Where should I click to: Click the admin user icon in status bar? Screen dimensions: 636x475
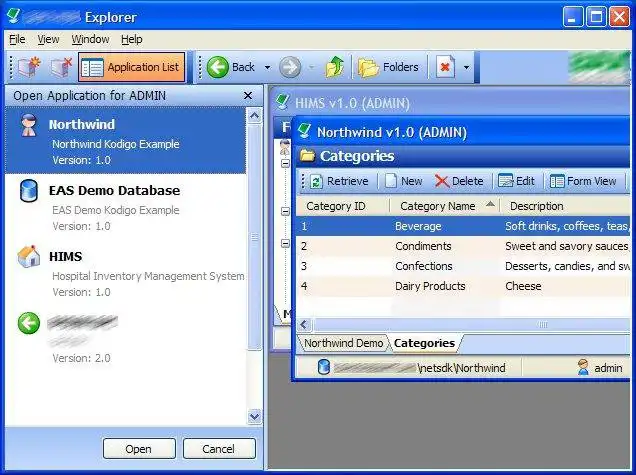[583, 367]
